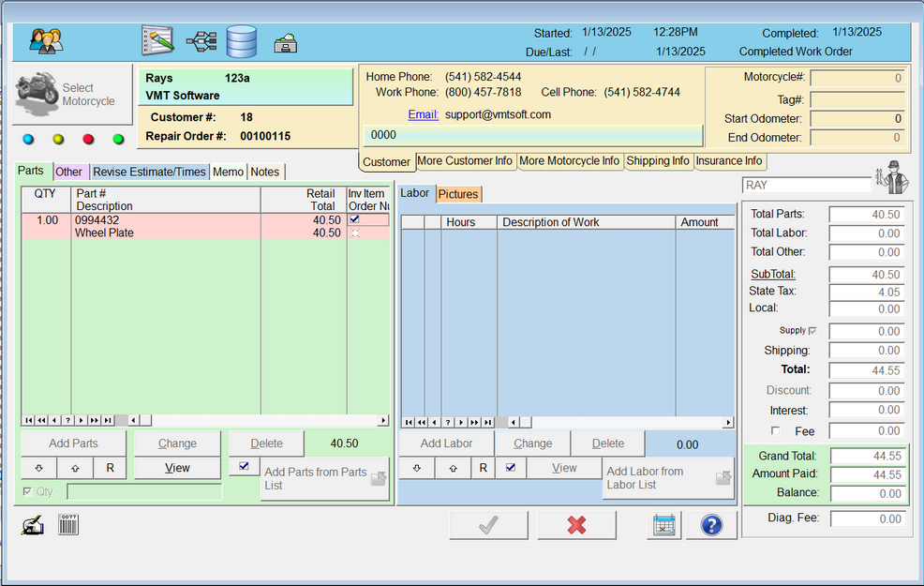Screen dimensions: 924x586
Task: Click the red X cancel button
Action: 576,525
